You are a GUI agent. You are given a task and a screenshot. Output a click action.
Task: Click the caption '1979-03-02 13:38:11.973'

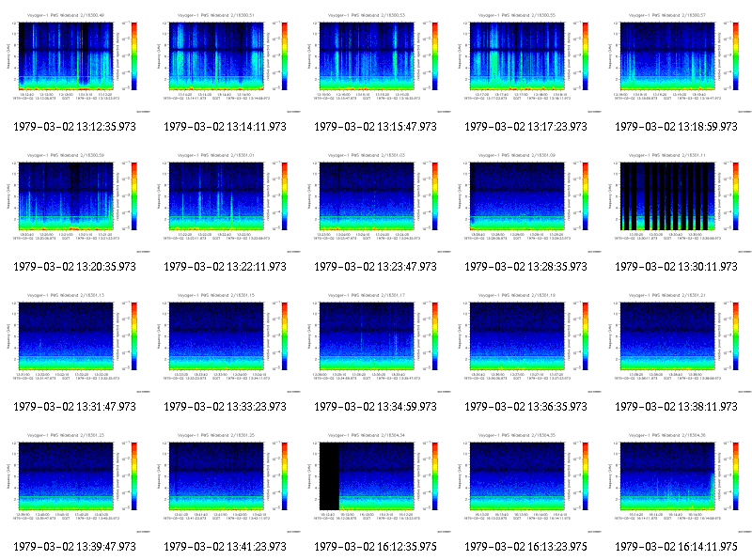point(676,407)
